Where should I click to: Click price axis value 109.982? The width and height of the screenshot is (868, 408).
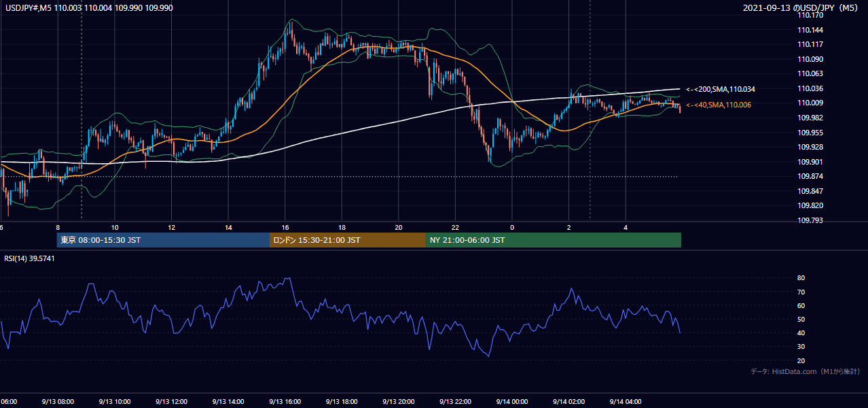tap(811, 118)
